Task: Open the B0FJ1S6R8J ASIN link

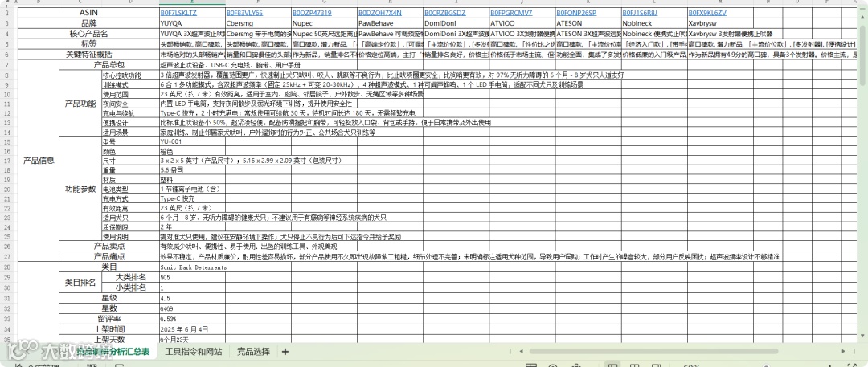Action: point(640,13)
